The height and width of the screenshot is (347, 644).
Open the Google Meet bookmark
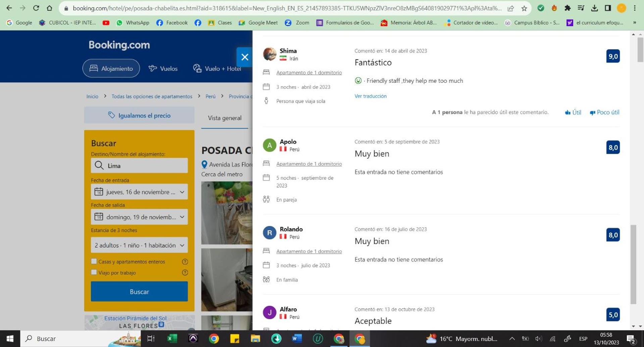coord(258,22)
